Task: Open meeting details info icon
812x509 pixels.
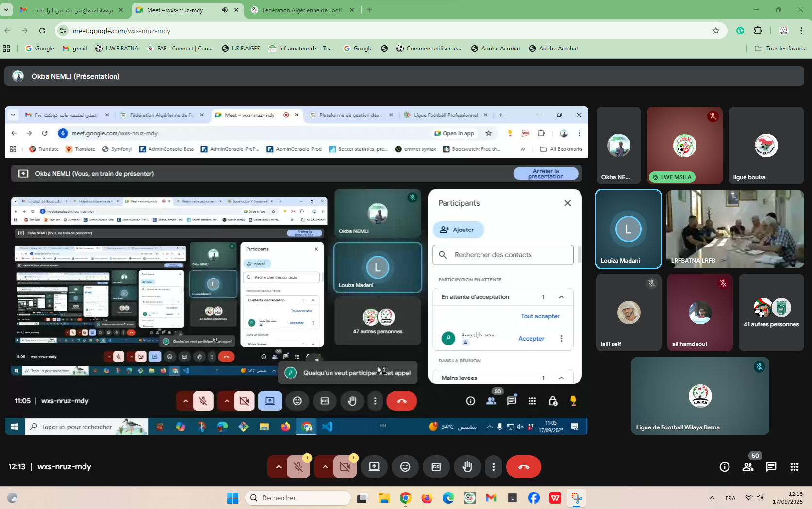Action: coord(724,467)
